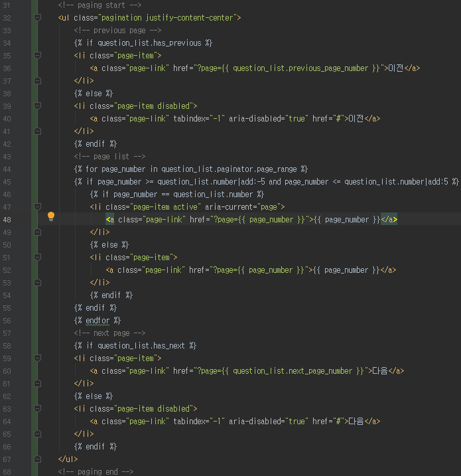Click the '{% endif %}' tag on line 55
This screenshot has height=476, width=461.
coord(96,308)
